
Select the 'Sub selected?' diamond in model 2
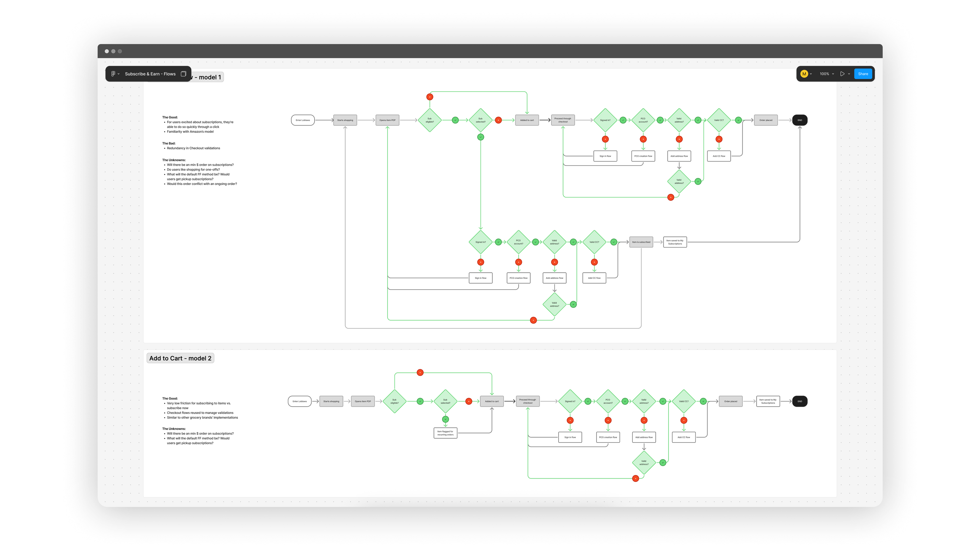coord(445,401)
